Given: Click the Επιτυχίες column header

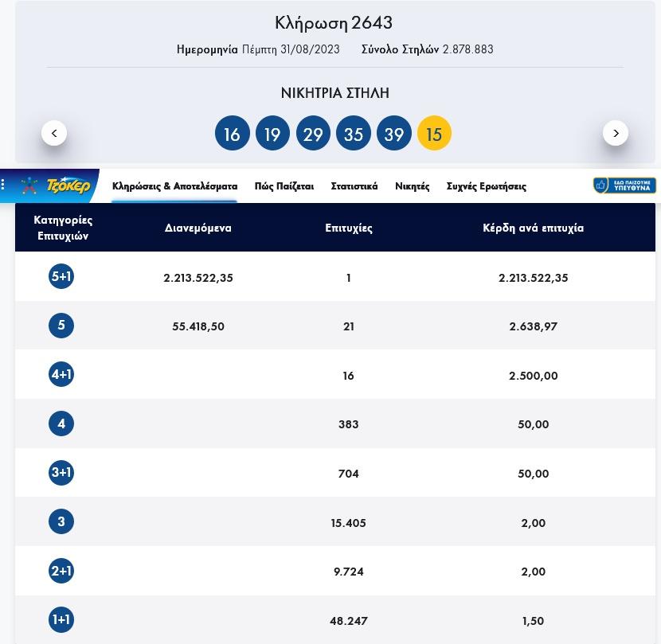Looking at the screenshot, I should point(349,228).
